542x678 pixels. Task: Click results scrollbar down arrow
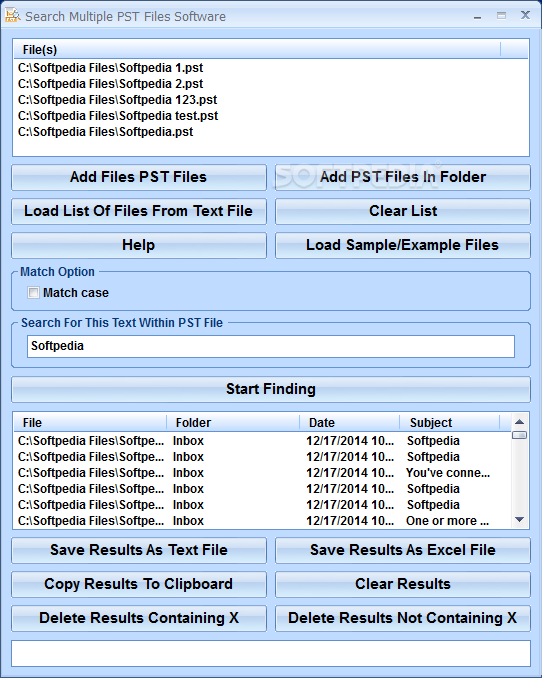pyautogui.click(x=520, y=520)
